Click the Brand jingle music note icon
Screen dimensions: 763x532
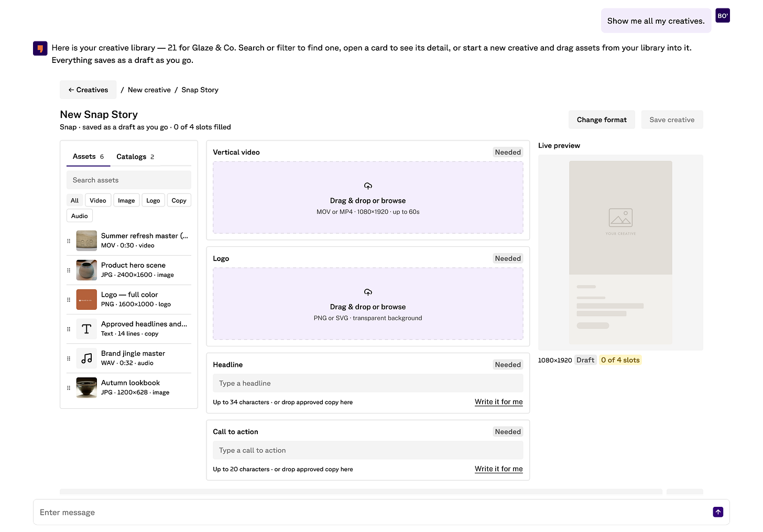86,359
